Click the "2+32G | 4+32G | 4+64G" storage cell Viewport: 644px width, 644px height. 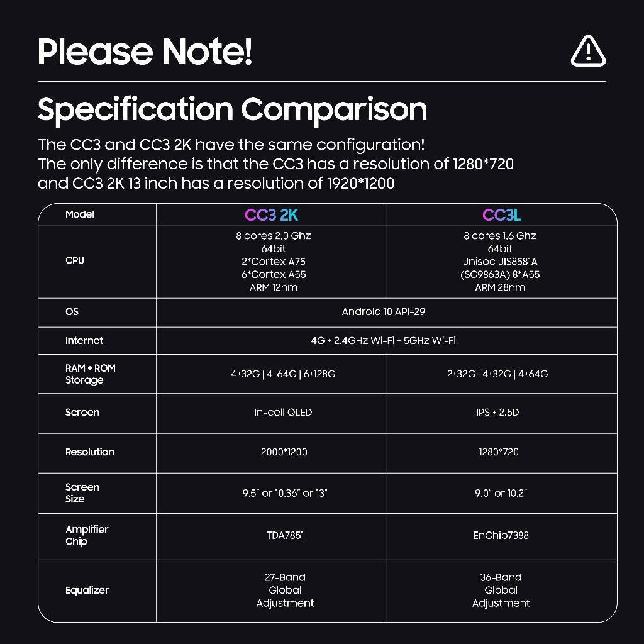497,374
